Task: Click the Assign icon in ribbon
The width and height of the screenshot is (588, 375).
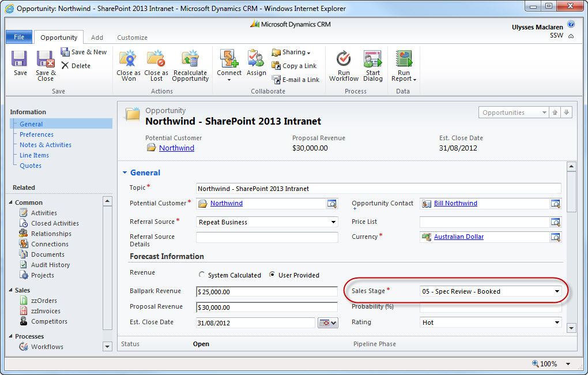Action: point(256,59)
